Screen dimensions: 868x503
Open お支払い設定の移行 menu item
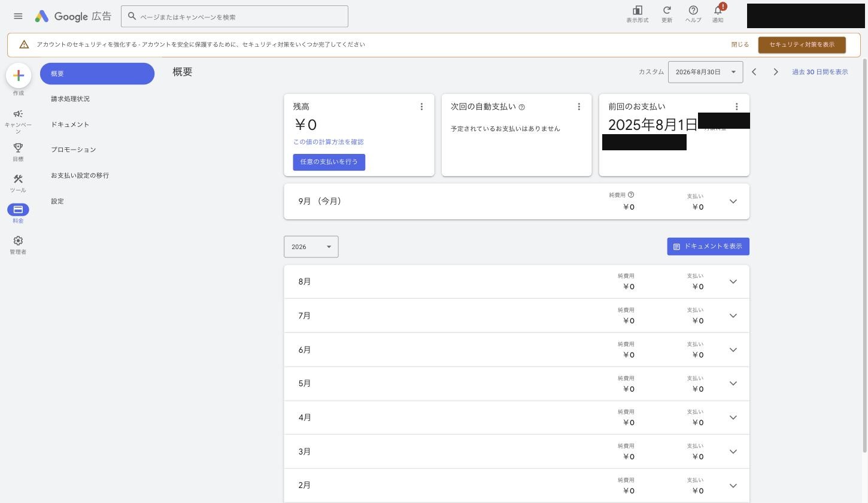coord(80,175)
